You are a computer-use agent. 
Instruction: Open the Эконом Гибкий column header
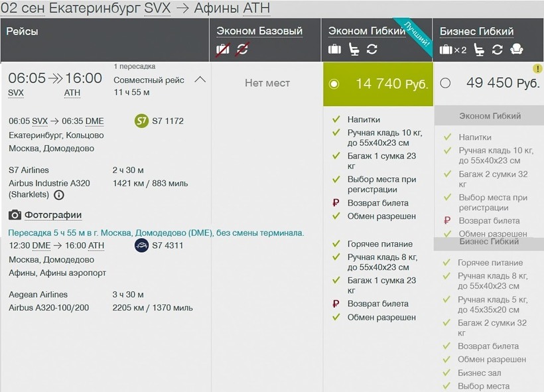pyautogui.click(x=367, y=31)
